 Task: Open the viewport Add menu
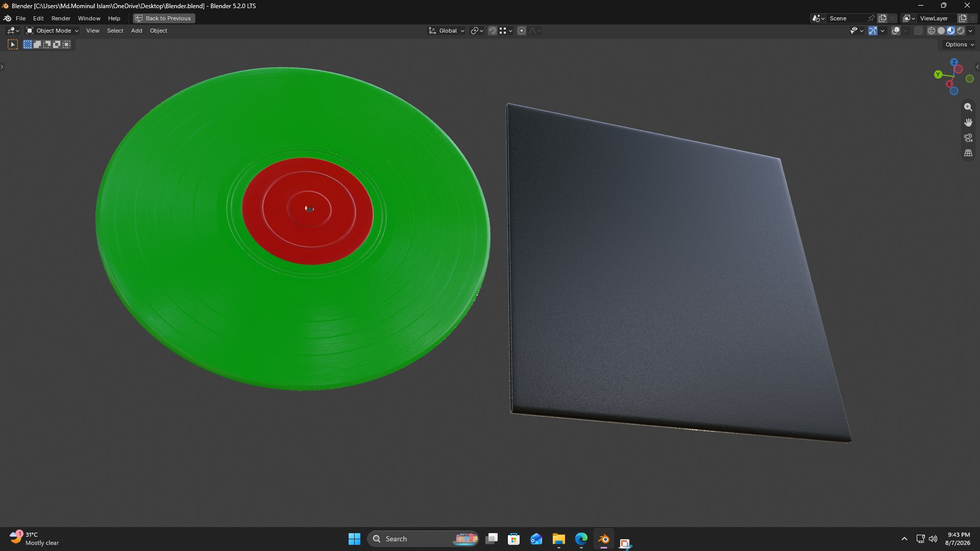coord(136,31)
